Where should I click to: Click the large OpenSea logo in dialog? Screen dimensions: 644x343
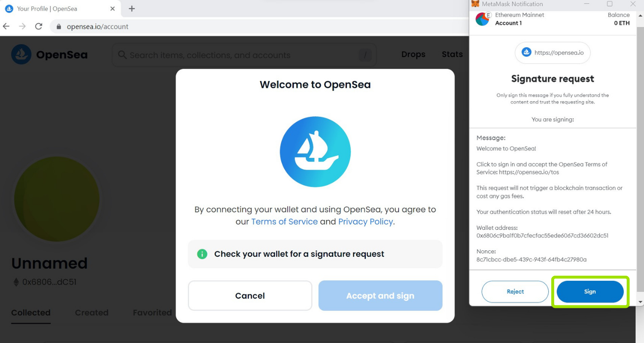[x=315, y=152]
